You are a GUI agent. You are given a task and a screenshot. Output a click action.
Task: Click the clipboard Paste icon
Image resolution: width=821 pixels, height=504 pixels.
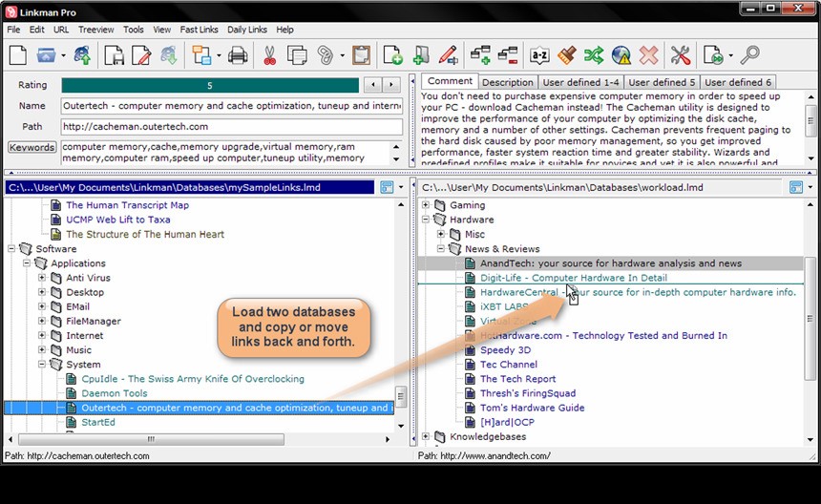[x=361, y=55]
